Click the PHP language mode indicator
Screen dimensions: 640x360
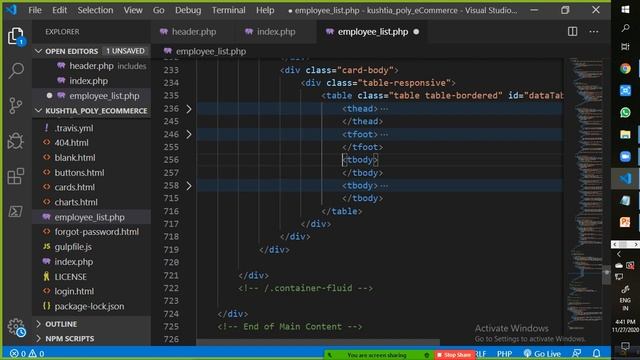click(504, 353)
